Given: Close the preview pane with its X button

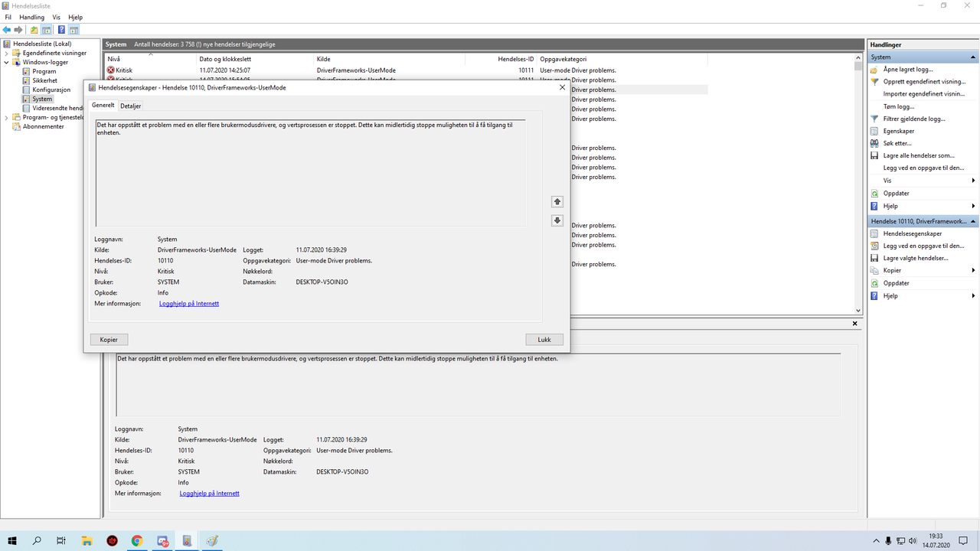Looking at the screenshot, I should pyautogui.click(x=855, y=324).
